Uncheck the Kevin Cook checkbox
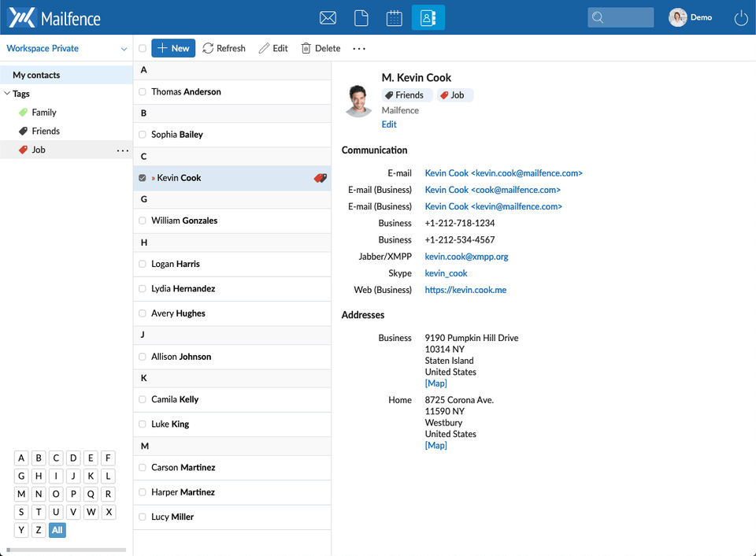This screenshot has height=556, width=756. [143, 178]
